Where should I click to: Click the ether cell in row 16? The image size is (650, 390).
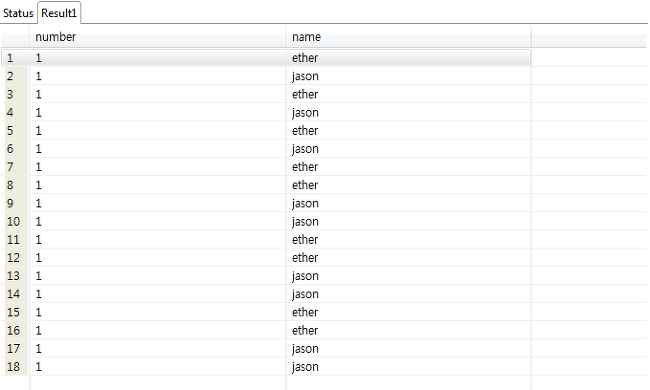click(x=408, y=330)
